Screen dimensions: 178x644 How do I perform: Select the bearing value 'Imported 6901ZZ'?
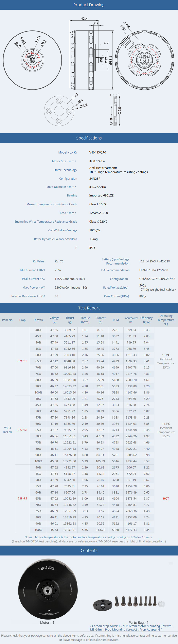101,196
